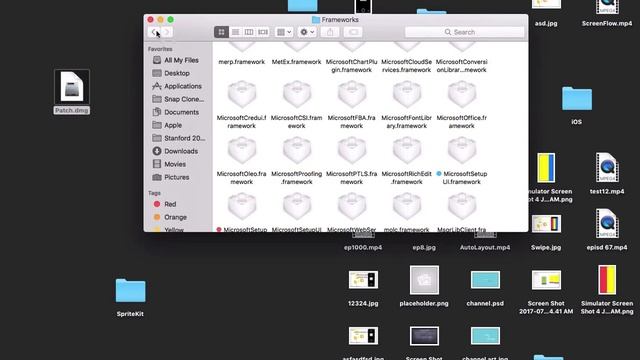Click MetEx.framework file name
Screen dimensions: 640x360
click(297, 62)
